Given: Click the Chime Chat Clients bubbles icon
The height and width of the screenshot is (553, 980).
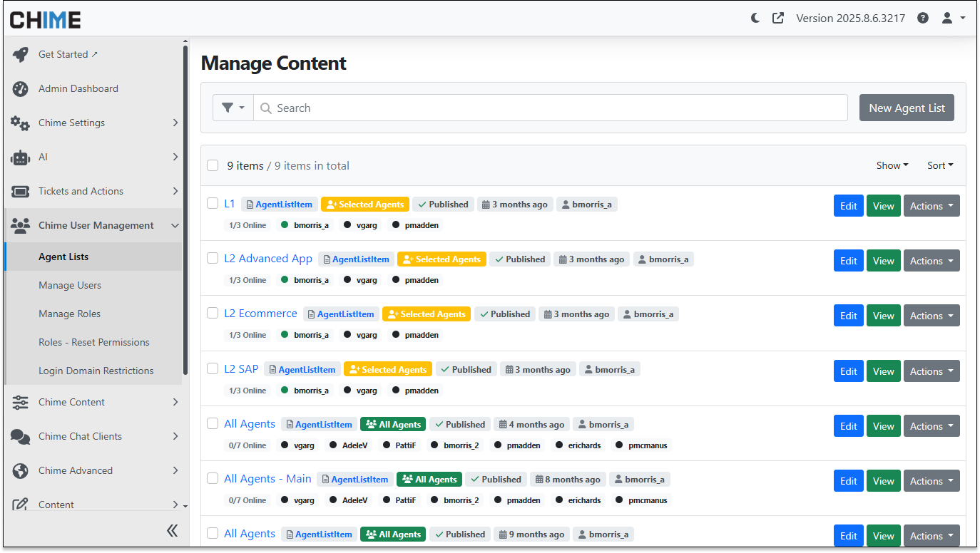Looking at the screenshot, I should tap(21, 437).
